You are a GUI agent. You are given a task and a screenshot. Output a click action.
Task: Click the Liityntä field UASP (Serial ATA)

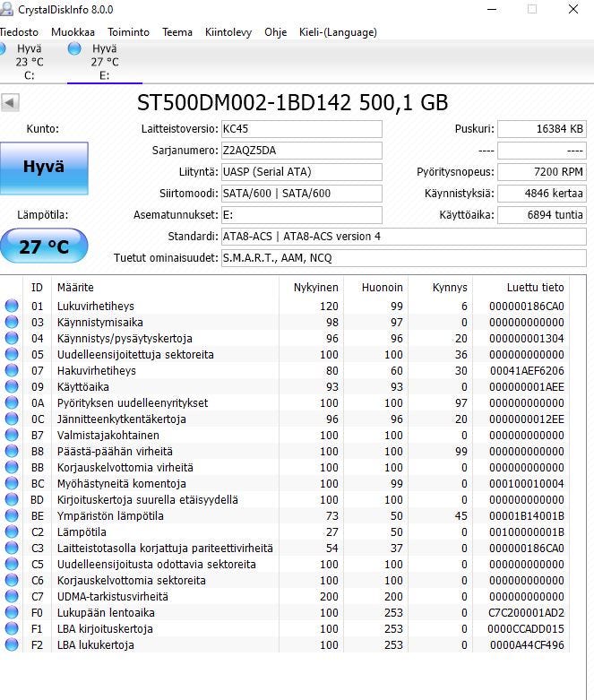click(302, 172)
